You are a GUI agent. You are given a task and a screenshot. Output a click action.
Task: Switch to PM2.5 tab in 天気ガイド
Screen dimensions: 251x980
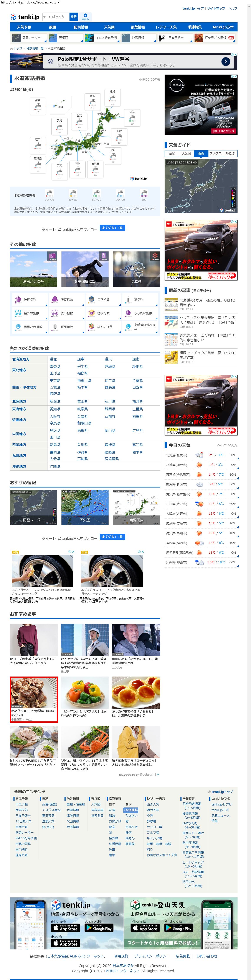[230, 153]
